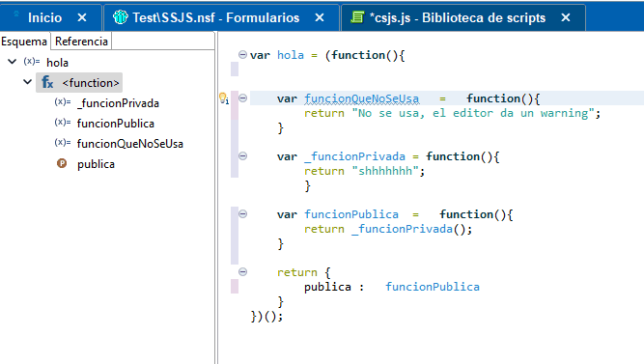Collapse the hola node in outline
This screenshot has width=644, height=364.
[13, 62]
